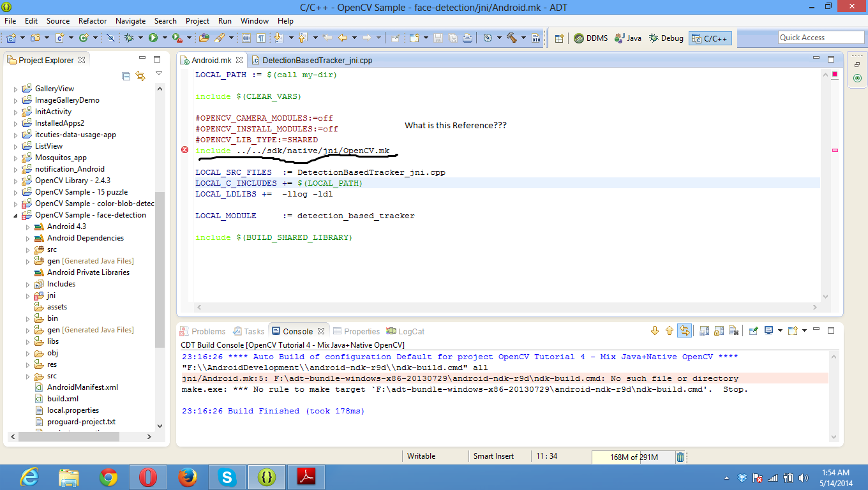
Task: Open Chrome from the Windows taskbar
Action: coord(108,477)
